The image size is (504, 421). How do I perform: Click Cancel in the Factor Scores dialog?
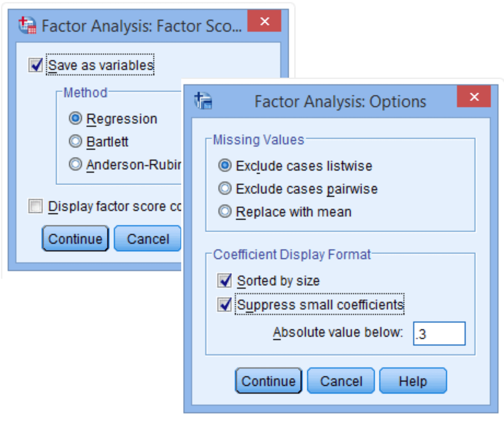(147, 238)
